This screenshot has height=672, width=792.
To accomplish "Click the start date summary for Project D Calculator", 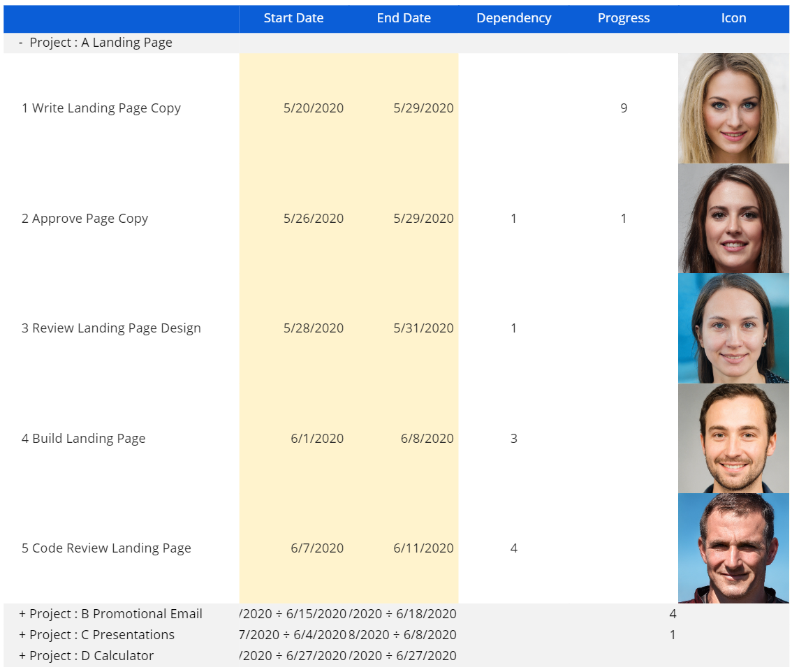I will pyautogui.click(x=293, y=656).
